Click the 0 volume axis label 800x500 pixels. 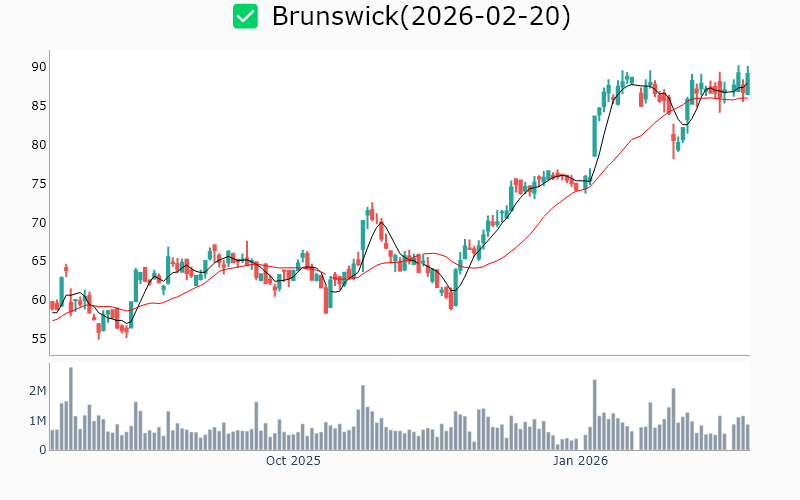(43, 450)
